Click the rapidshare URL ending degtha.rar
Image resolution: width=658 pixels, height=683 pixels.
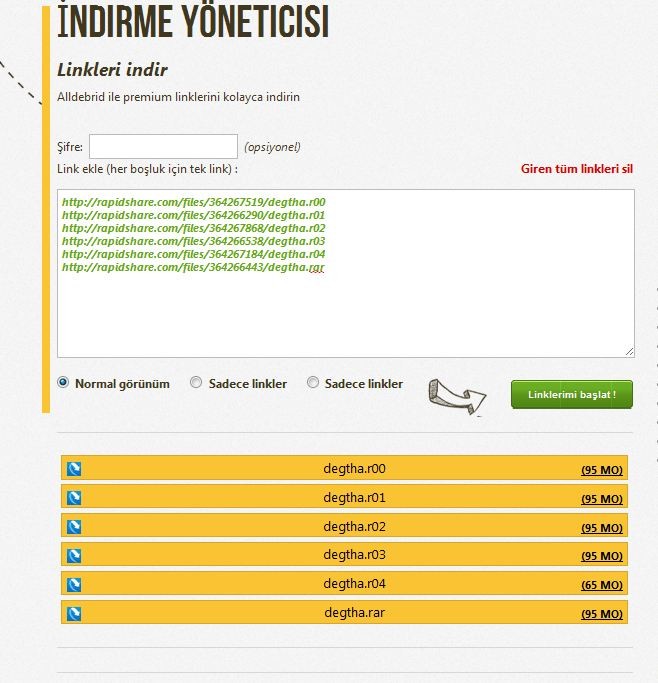(x=193, y=267)
